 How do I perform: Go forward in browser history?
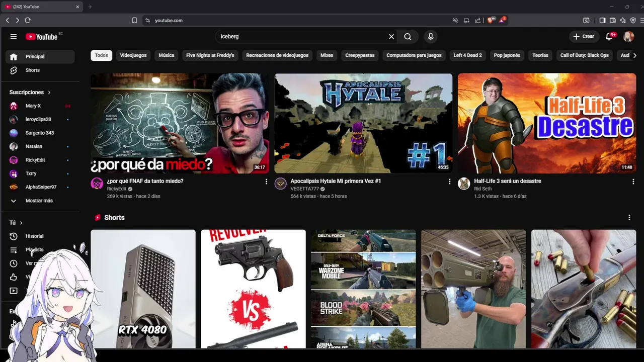[x=17, y=20]
